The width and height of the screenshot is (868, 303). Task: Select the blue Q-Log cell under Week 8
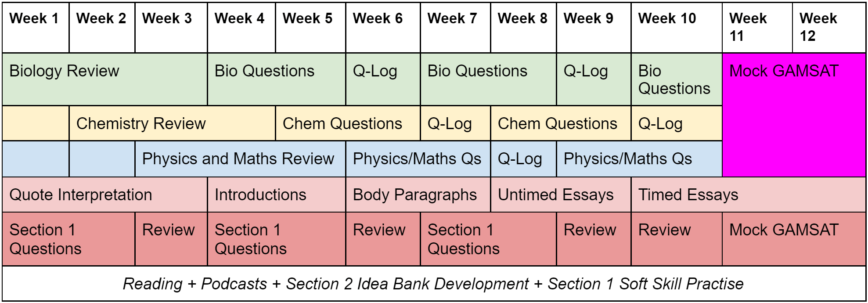[523, 159]
